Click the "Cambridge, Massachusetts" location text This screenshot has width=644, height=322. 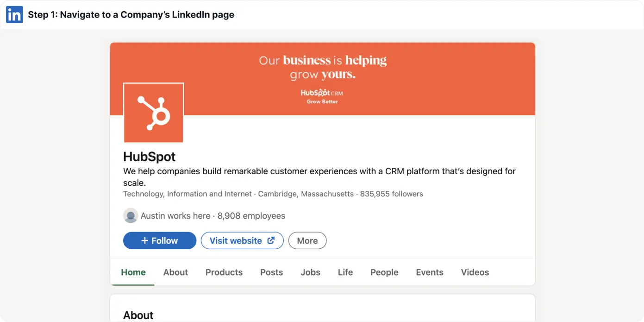[x=306, y=194]
